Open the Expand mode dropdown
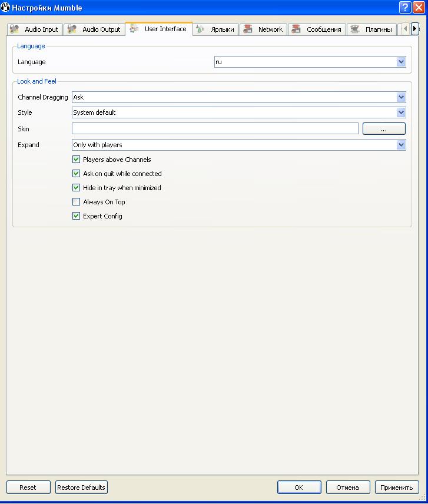The width and height of the screenshot is (428, 504). [401, 145]
